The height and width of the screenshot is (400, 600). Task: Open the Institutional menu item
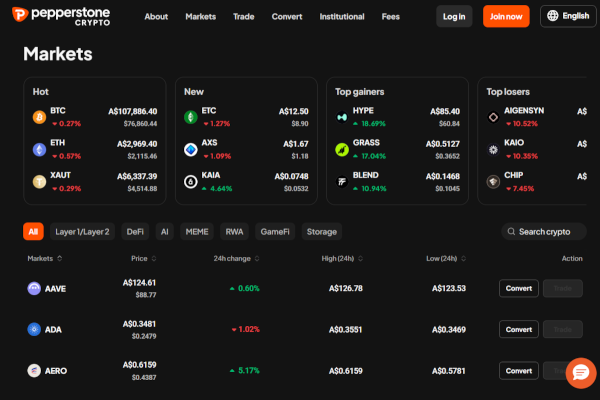coord(342,16)
